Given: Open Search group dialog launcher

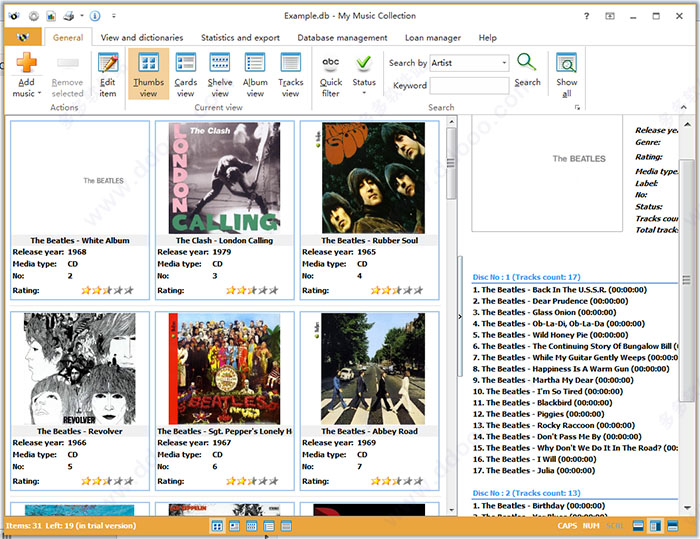Looking at the screenshot, I should (x=577, y=108).
